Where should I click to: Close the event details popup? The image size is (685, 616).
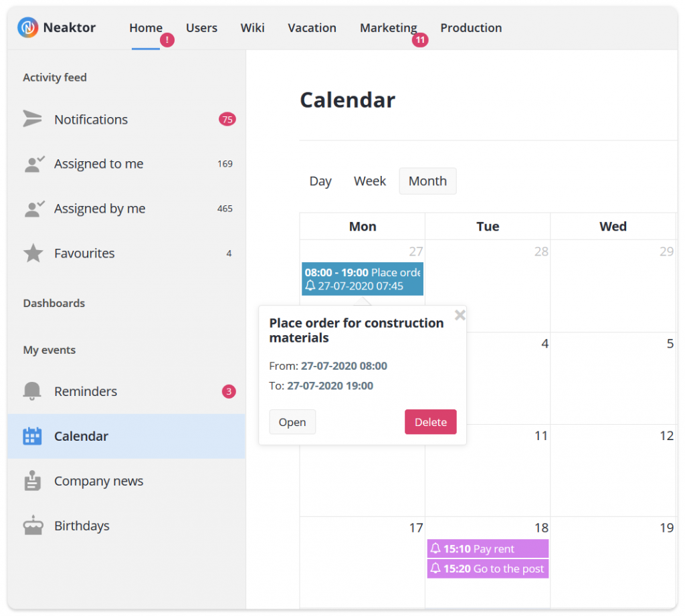[x=460, y=315]
